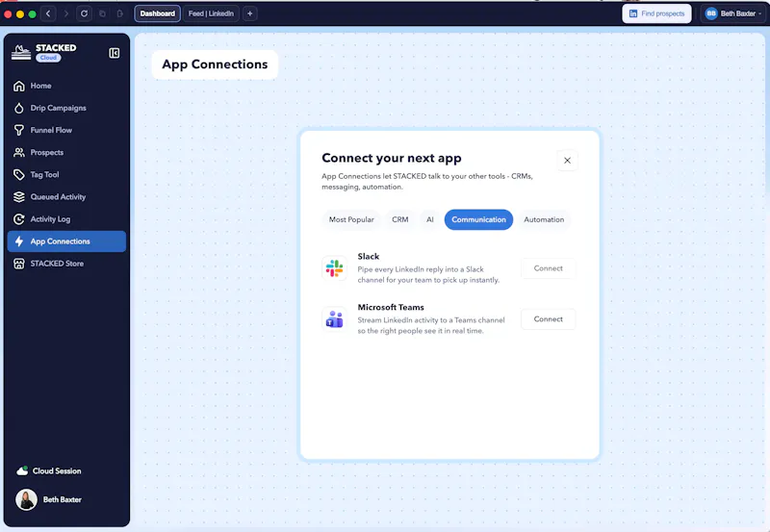Collapse the sidebar with the panel icon
Image resolution: width=770 pixels, height=532 pixels.
point(114,53)
